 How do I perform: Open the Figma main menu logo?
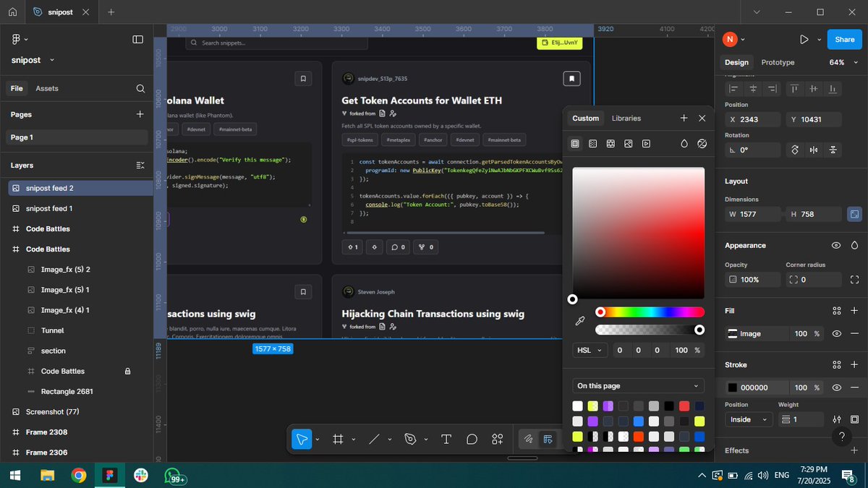pos(16,39)
